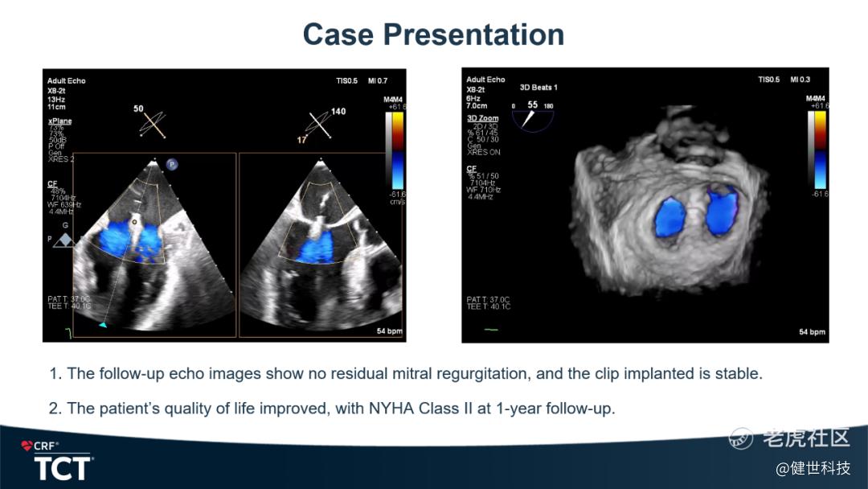
Task: Click the diamond orientation marker under G
Action: [x=66, y=240]
